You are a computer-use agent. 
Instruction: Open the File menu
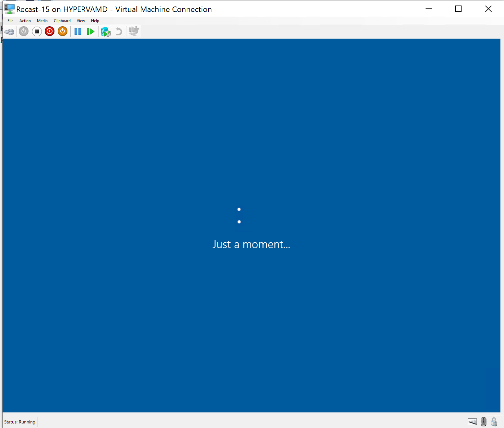10,21
